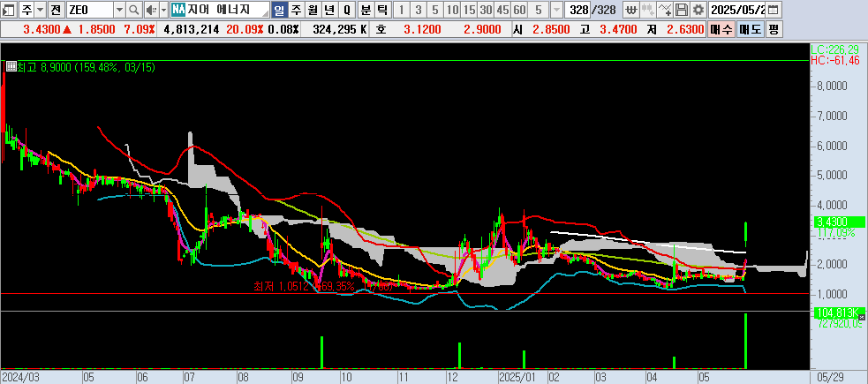Click the bid price 2.9000

[x=483, y=29]
